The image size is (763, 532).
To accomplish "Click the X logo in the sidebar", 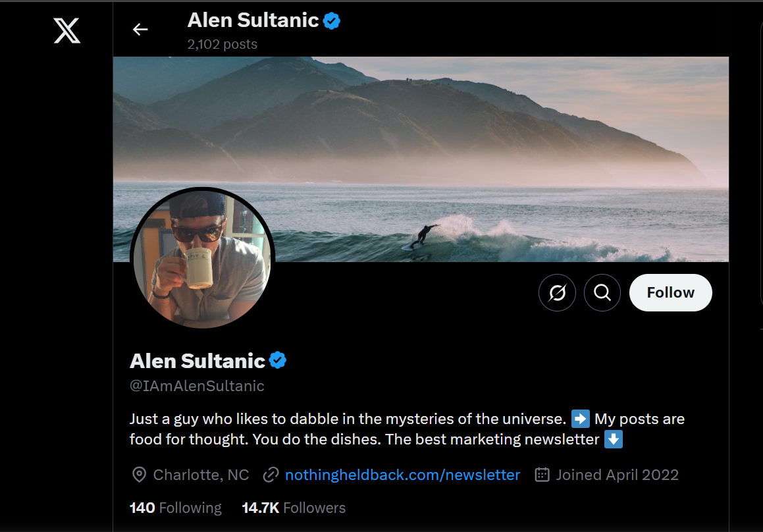I will pyautogui.click(x=66, y=30).
